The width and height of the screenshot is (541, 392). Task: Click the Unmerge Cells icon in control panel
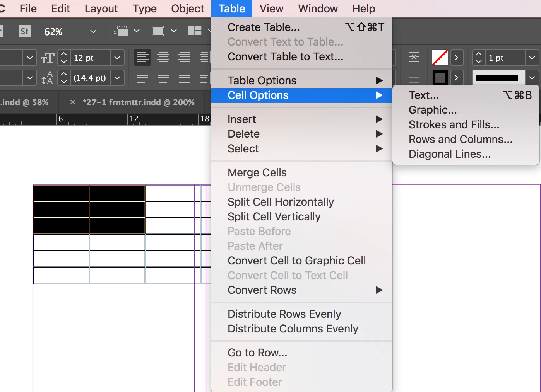pyautogui.click(x=414, y=78)
